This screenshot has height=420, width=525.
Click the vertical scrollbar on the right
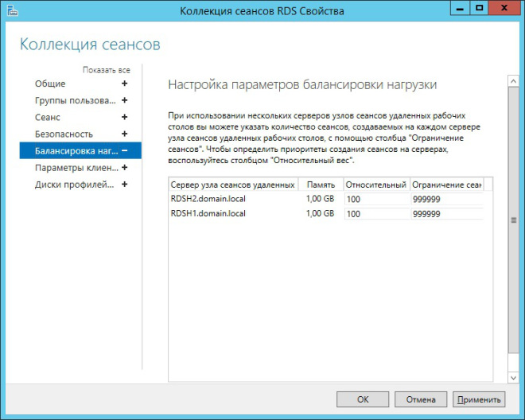513,223
